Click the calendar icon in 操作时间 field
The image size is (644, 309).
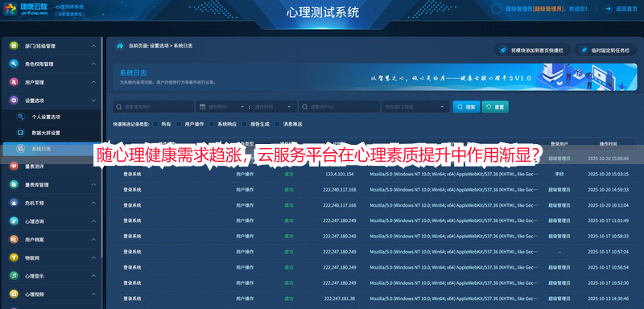(x=203, y=107)
